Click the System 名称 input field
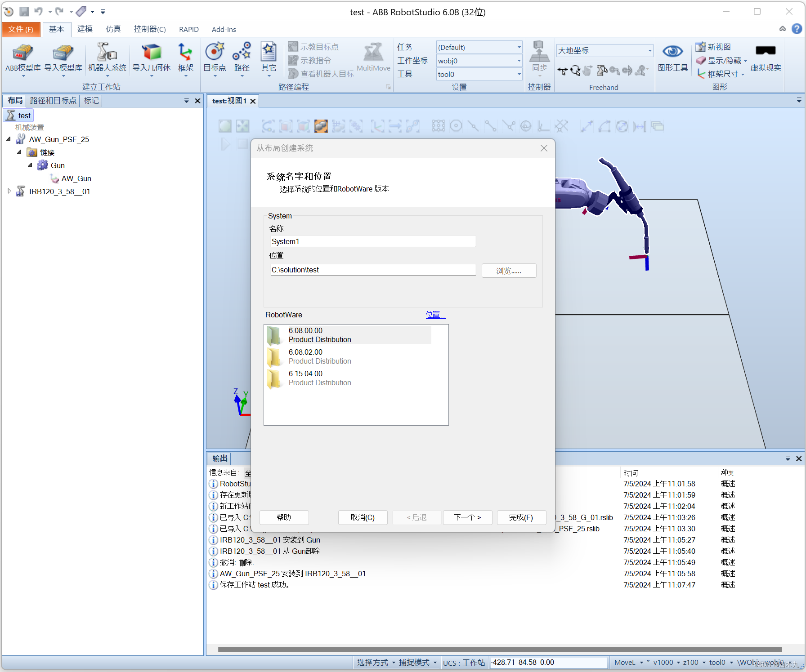 pyautogui.click(x=373, y=241)
